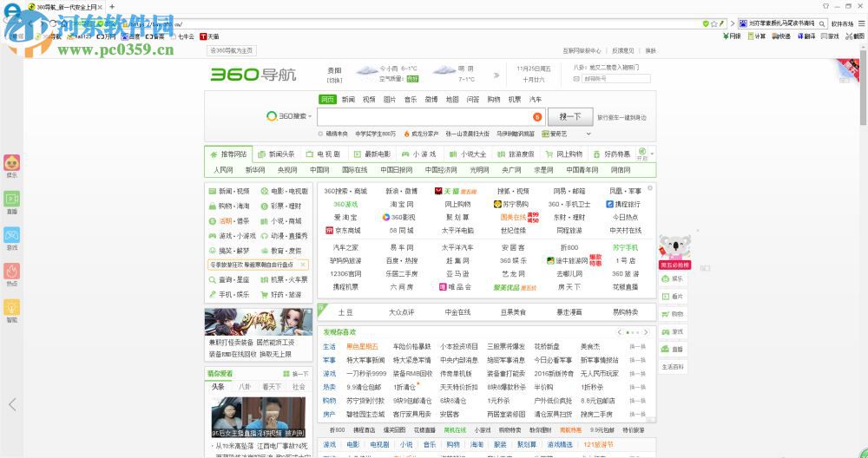This screenshot has width=868, height=458.
Task: Click 换一换 on the 生活 row
Action: tap(637, 347)
